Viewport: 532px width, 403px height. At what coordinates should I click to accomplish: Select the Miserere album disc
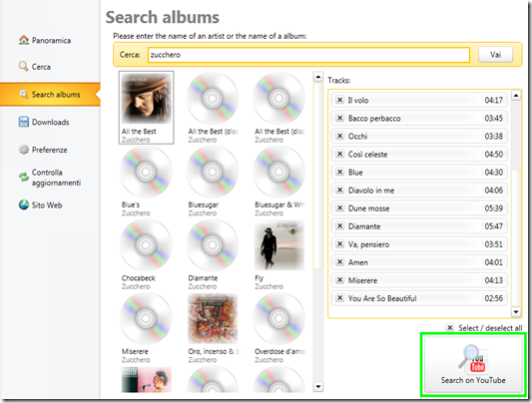pos(147,318)
